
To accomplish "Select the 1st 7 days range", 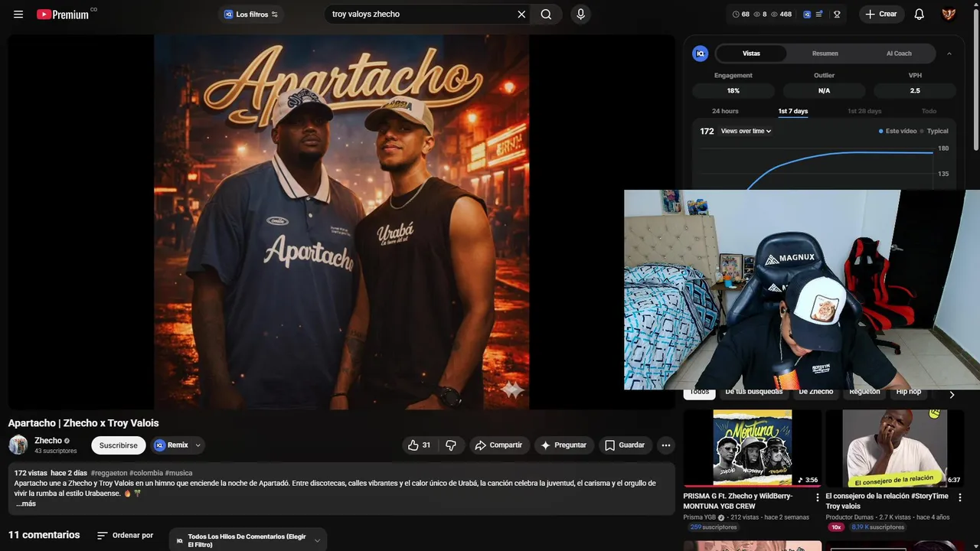I will [x=793, y=111].
